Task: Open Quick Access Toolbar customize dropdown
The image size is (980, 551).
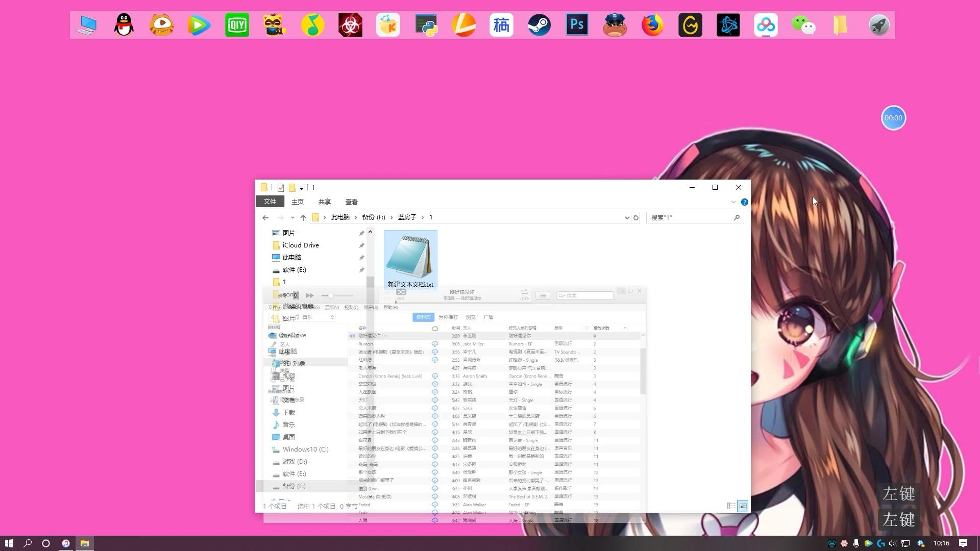Action: point(301,188)
